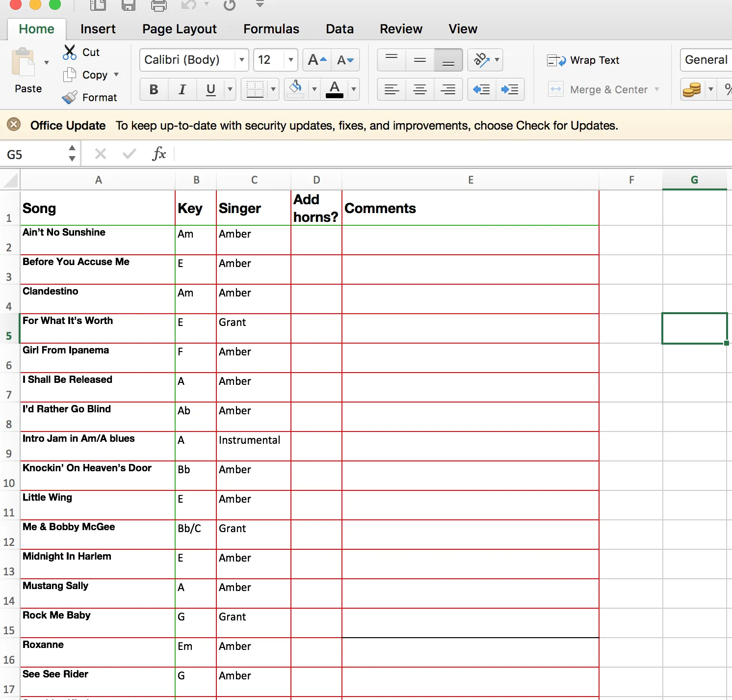Center text horizontally
This screenshot has height=700, width=732.
click(420, 89)
